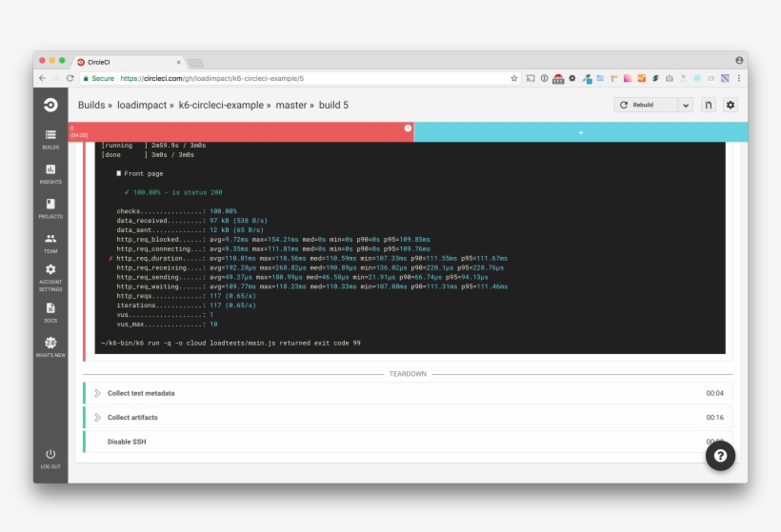Go to Builds breadcrumb link
The image size is (781, 532).
(91, 105)
